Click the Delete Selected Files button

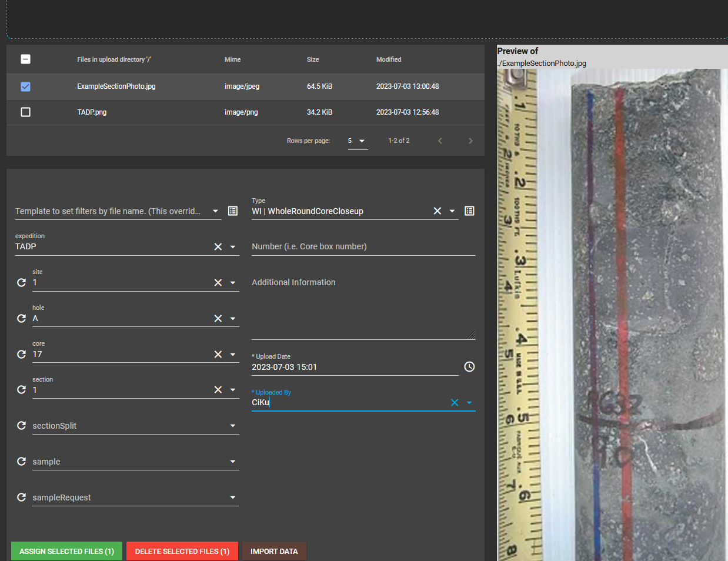[x=182, y=551]
